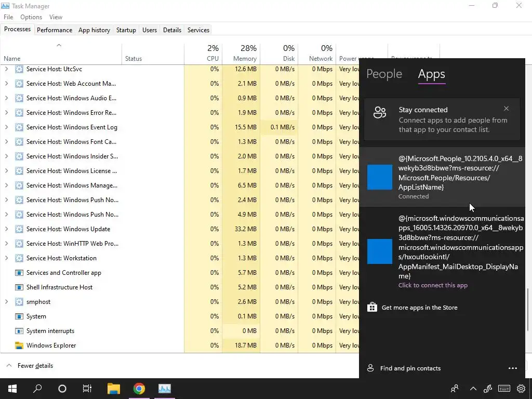The width and height of the screenshot is (532, 399).
Task: Open the Windows Start menu
Action: point(12,389)
